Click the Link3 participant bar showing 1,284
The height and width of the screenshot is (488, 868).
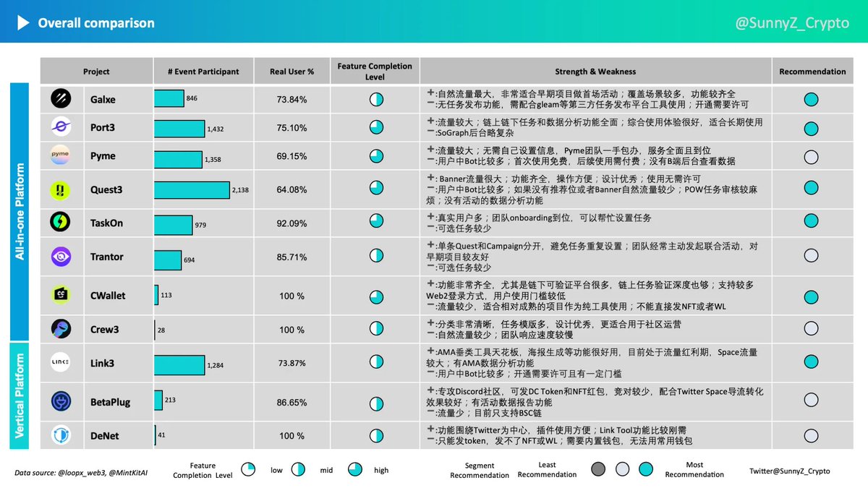point(179,364)
